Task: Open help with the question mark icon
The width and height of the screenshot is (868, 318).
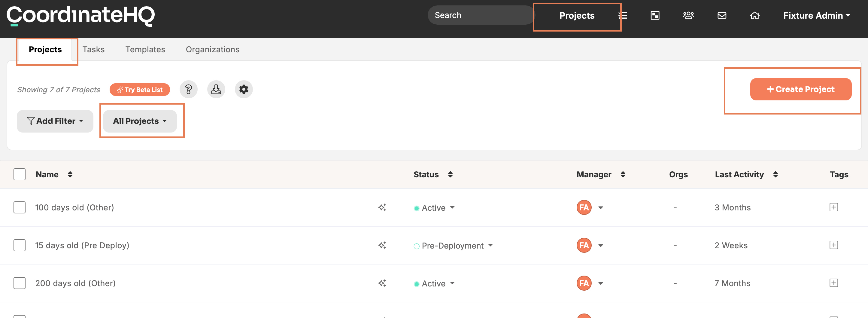Action: coord(188,89)
